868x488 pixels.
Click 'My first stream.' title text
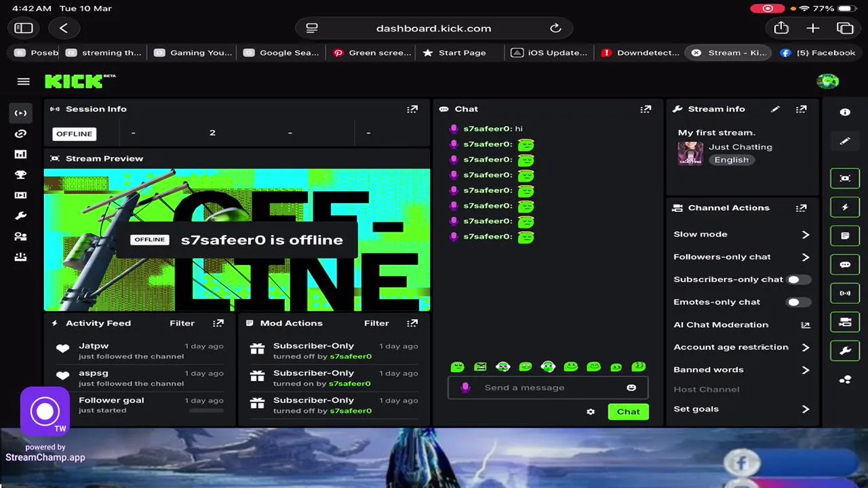[717, 133]
